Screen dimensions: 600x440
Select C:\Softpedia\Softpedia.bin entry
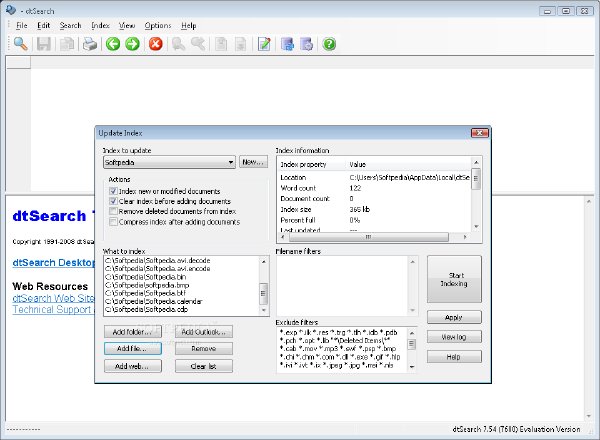pos(145,277)
